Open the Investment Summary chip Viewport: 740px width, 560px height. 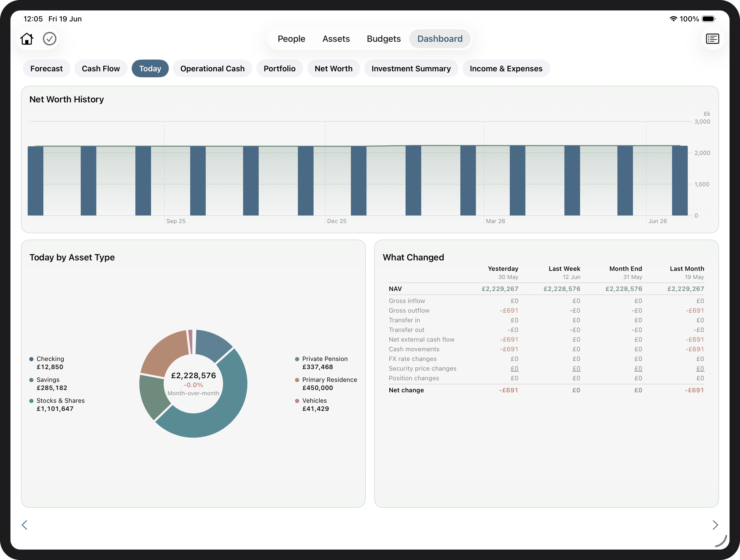tap(411, 68)
